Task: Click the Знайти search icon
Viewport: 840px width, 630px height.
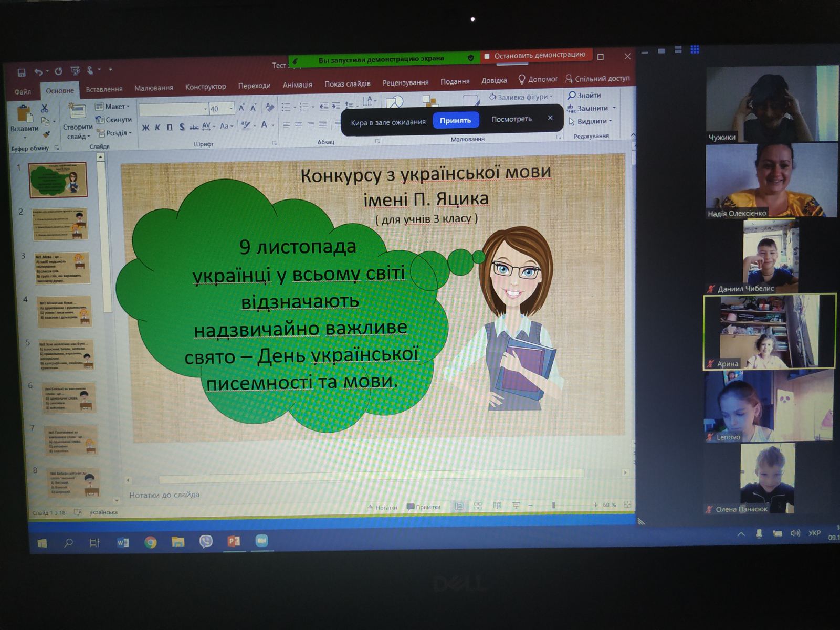Action: click(x=572, y=96)
